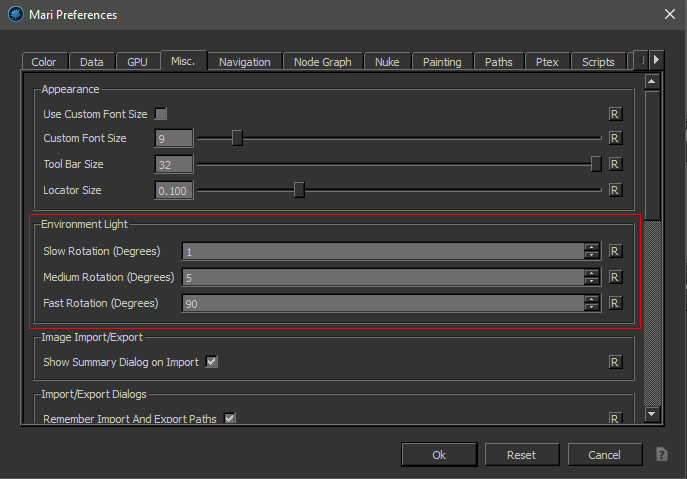Uncheck Show Summary Dialog on Import
The width and height of the screenshot is (687, 479).
point(211,361)
